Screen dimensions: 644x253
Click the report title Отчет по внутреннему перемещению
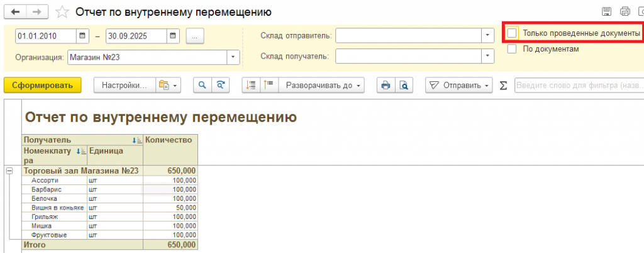coord(160,118)
